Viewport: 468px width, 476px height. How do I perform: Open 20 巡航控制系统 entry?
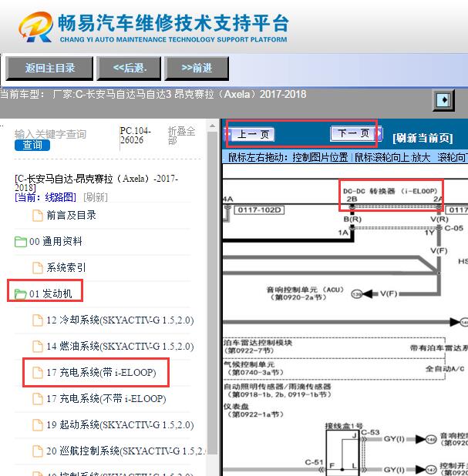point(126,451)
